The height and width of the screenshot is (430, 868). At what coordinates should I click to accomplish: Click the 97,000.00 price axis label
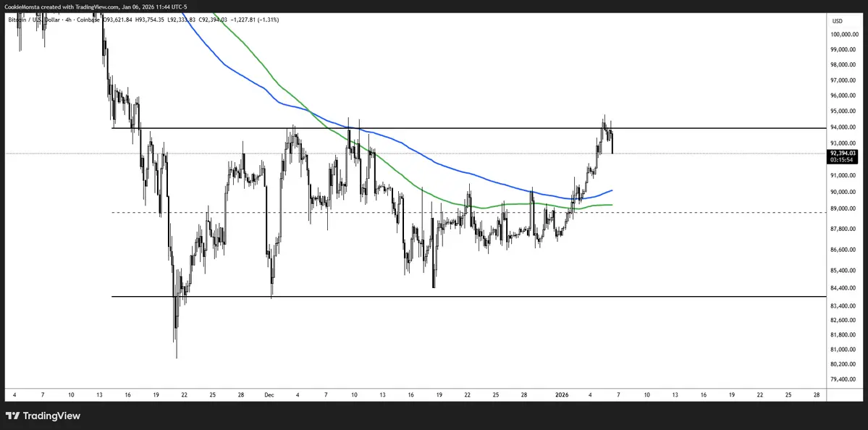coord(844,80)
